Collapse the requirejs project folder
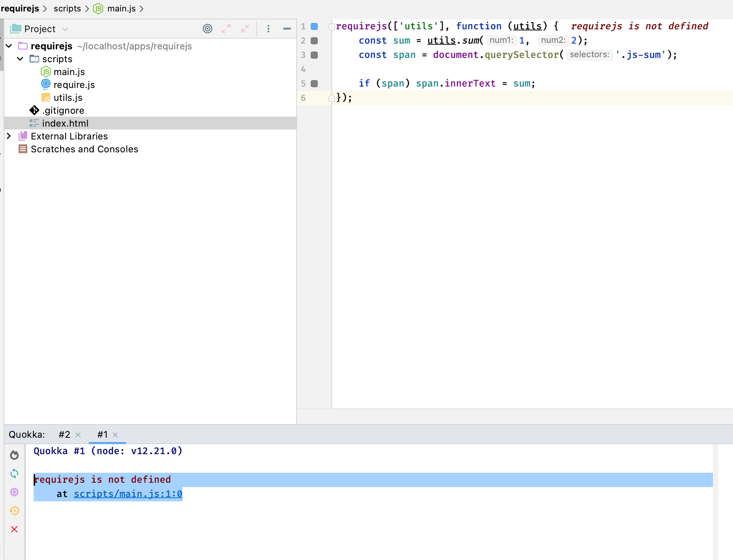The height and width of the screenshot is (560, 733). click(9, 46)
